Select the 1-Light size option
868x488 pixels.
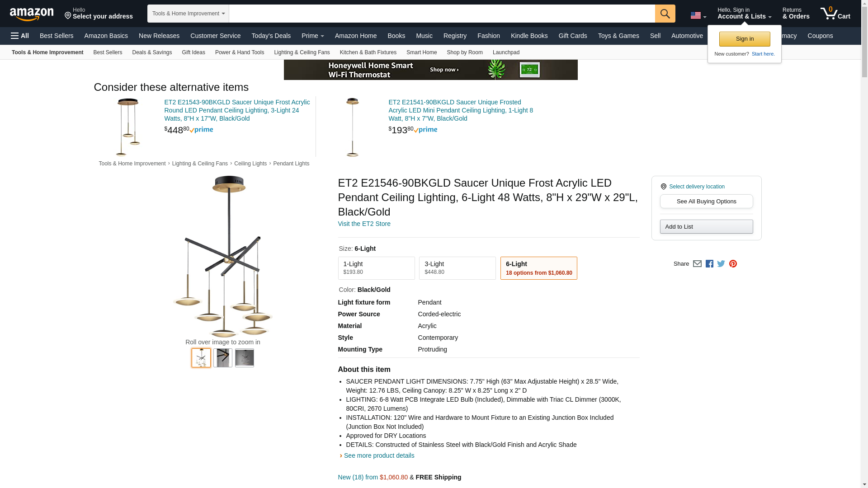pos(376,268)
